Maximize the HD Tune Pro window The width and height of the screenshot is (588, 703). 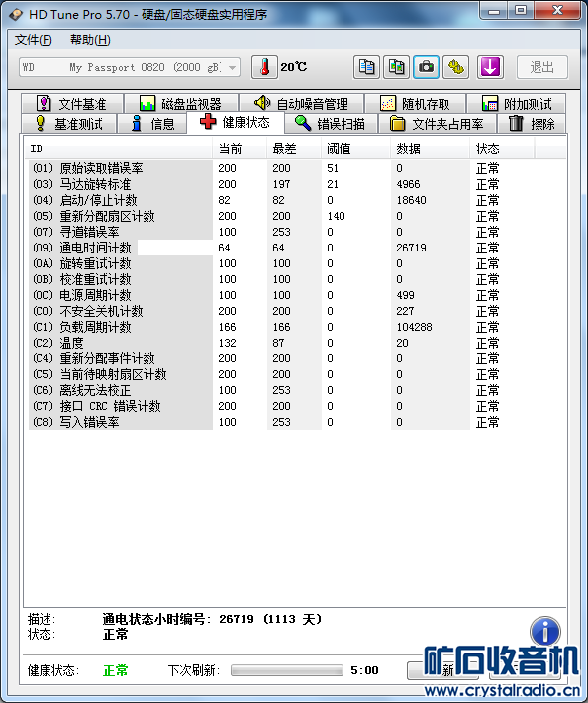[521, 11]
